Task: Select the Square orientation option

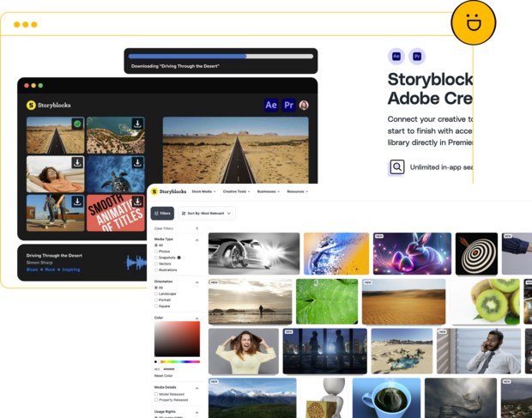Action: click(156, 306)
